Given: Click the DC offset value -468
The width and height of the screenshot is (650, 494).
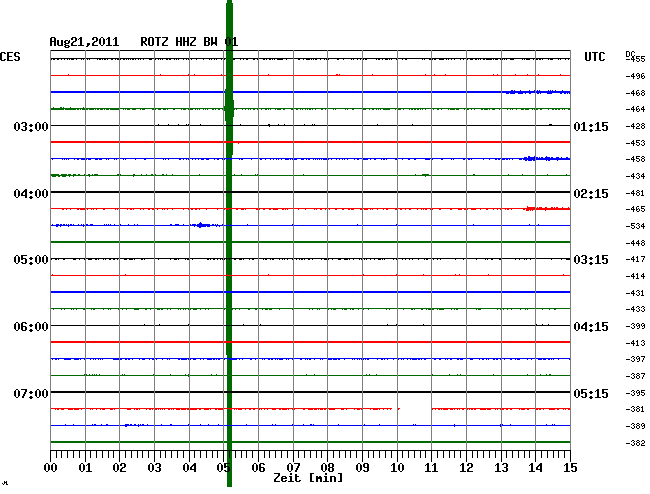Looking at the screenshot, I should click(635, 93).
